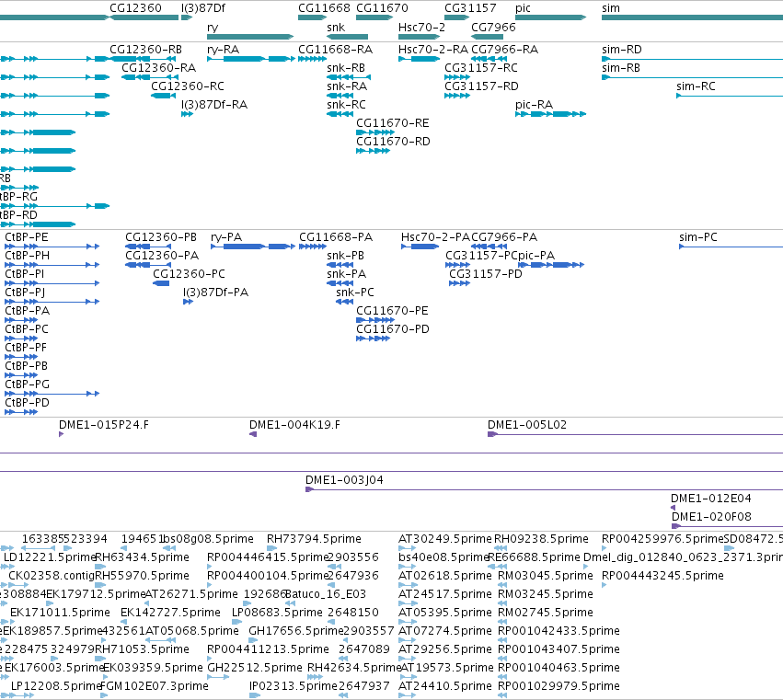Click the l(3)87Df gene label
This screenshot has height=700, width=783.
pyautogui.click(x=203, y=8)
